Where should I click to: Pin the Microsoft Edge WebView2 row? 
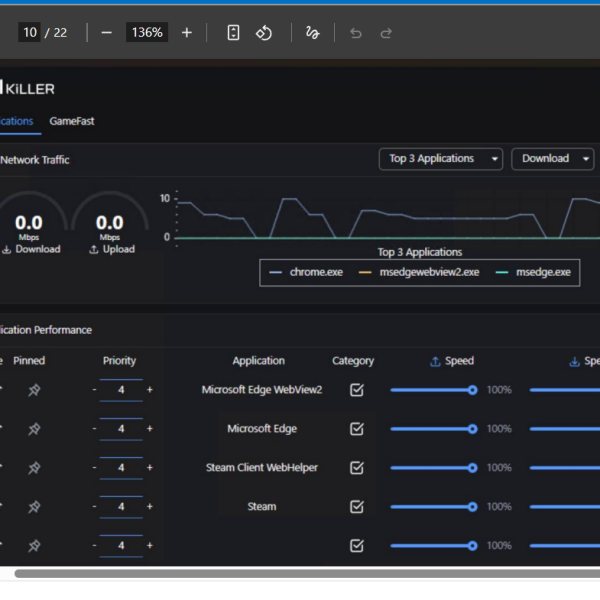point(34,390)
